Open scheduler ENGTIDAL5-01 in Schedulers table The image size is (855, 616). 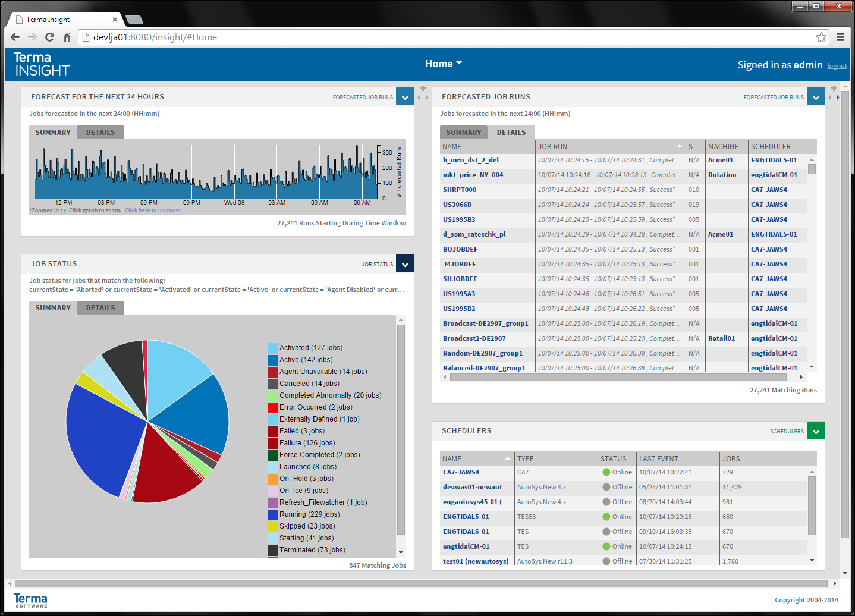(466, 517)
